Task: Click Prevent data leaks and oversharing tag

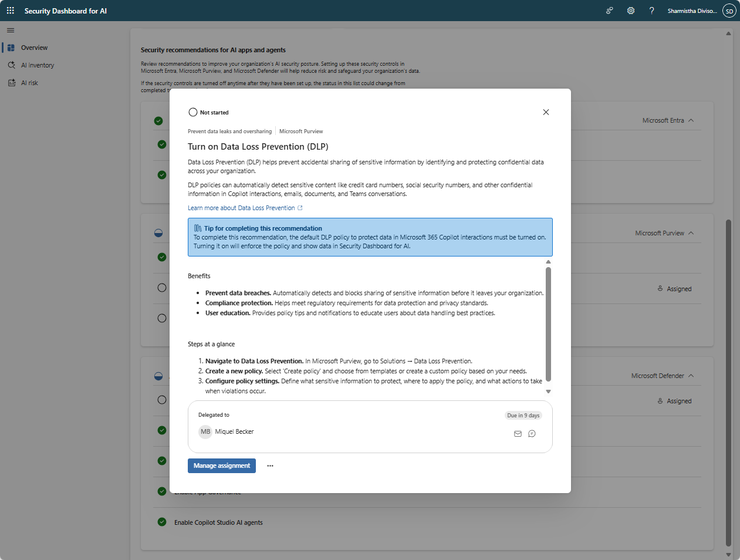Action: (229, 131)
